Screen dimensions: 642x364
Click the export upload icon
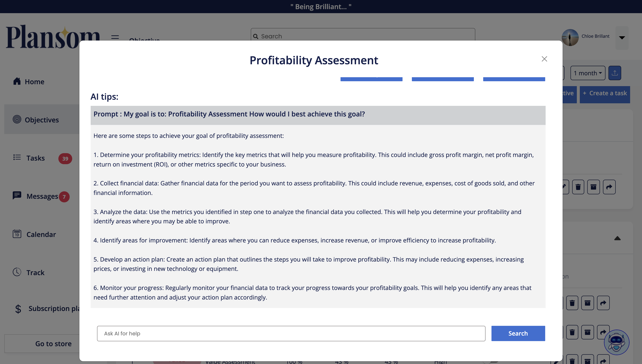tap(614, 73)
